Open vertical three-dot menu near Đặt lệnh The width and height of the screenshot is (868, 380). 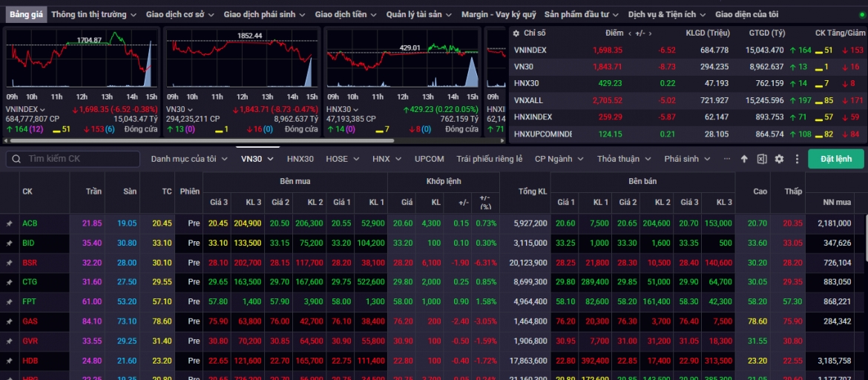[x=797, y=159]
